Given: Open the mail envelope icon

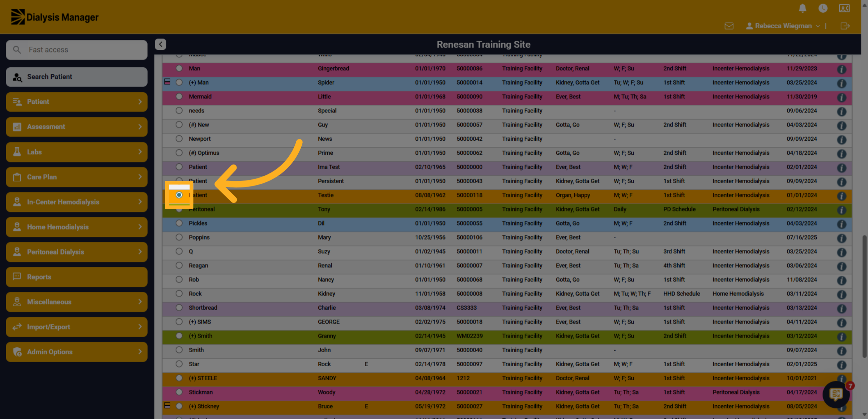Looking at the screenshot, I should click(x=729, y=26).
